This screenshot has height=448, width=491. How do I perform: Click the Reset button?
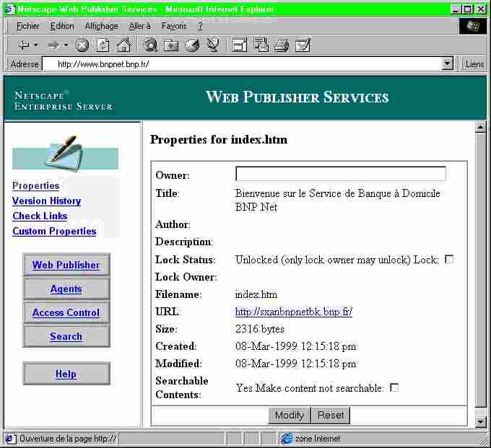pos(331,415)
